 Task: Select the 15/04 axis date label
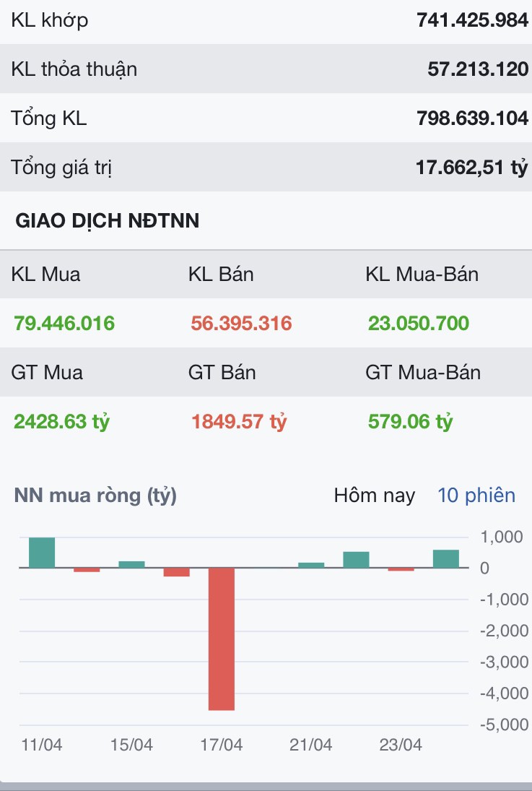click(x=131, y=745)
